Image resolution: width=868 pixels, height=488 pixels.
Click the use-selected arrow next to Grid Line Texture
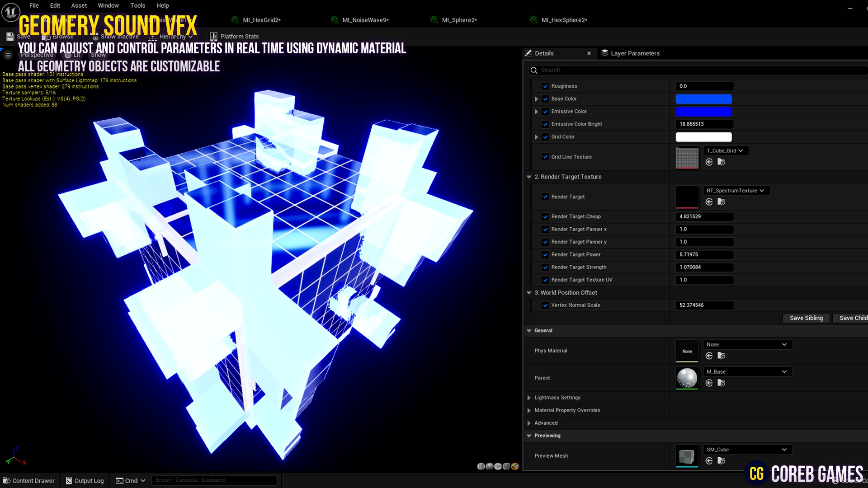pos(709,162)
